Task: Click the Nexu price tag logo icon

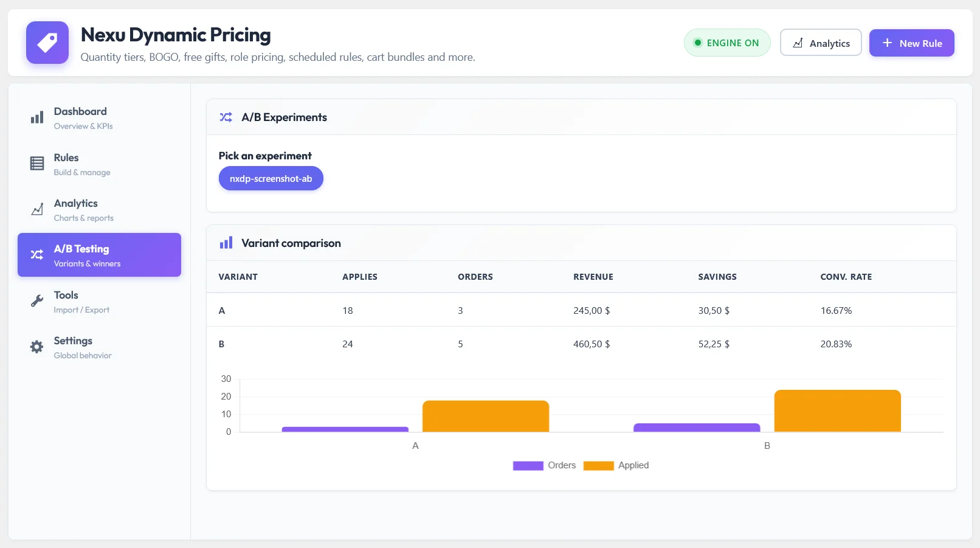Action: click(x=47, y=43)
